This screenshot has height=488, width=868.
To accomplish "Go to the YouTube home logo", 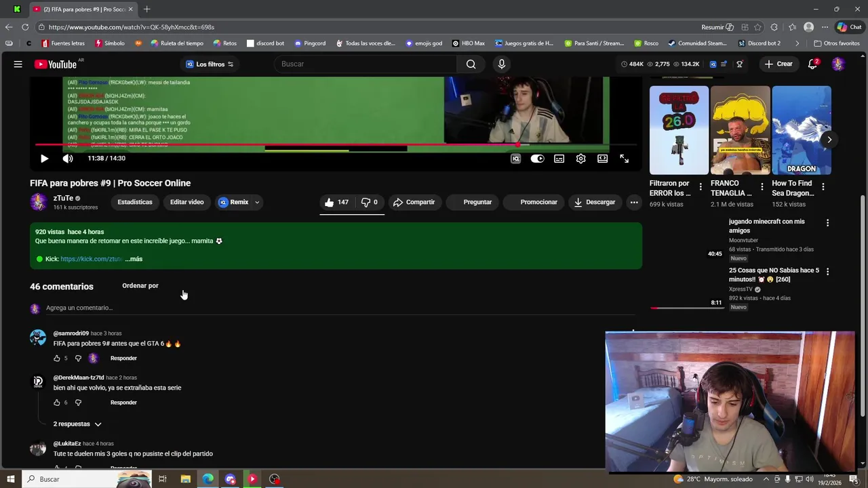I will [56, 64].
